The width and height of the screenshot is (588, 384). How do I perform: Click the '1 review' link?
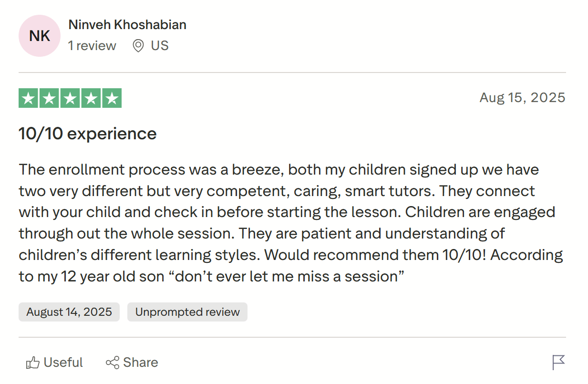pos(92,46)
